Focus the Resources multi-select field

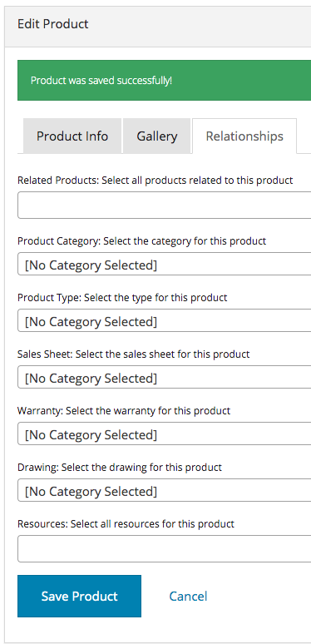pos(164,550)
